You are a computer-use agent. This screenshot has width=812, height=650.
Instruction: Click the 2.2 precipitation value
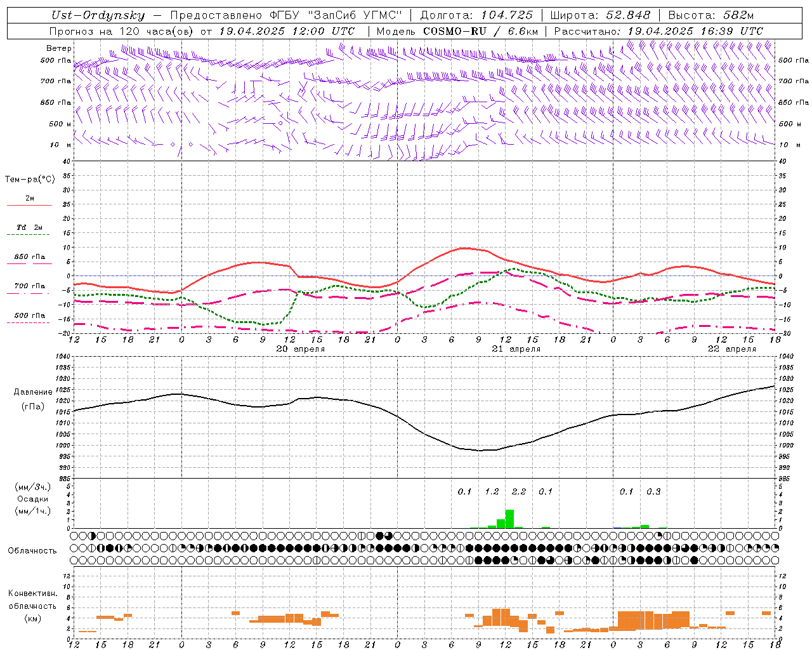(x=519, y=491)
